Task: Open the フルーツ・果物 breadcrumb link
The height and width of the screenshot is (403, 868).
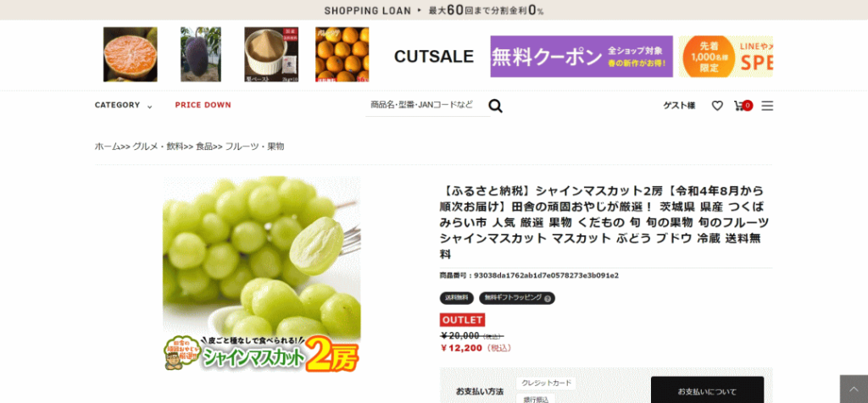Action: pos(254,146)
